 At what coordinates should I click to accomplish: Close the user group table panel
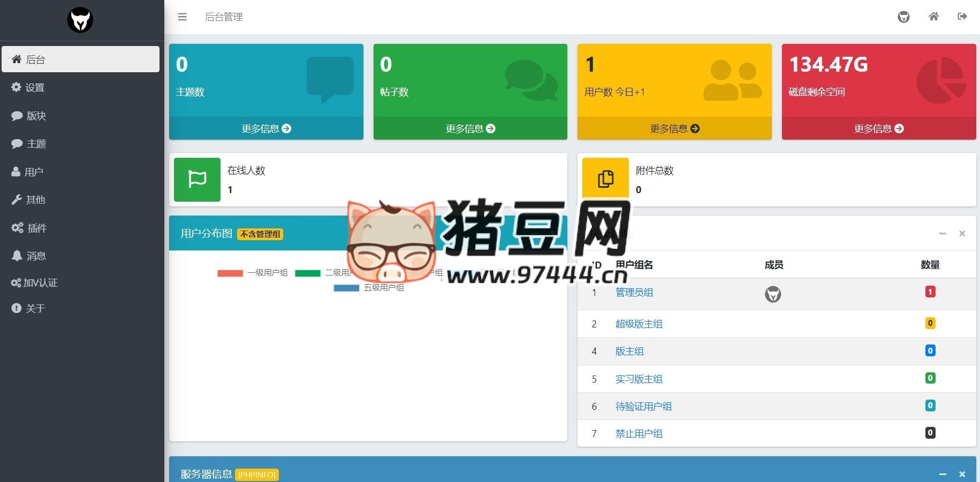click(962, 233)
